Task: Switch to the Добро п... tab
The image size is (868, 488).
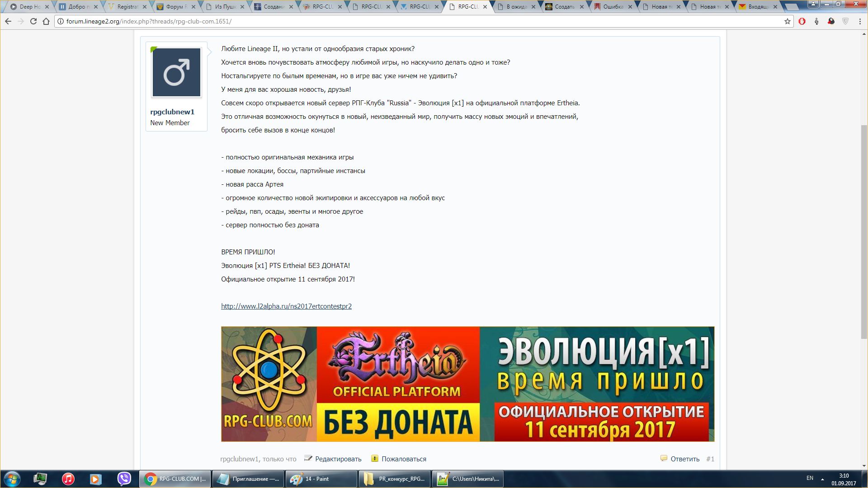Action: pyautogui.click(x=78, y=7)
